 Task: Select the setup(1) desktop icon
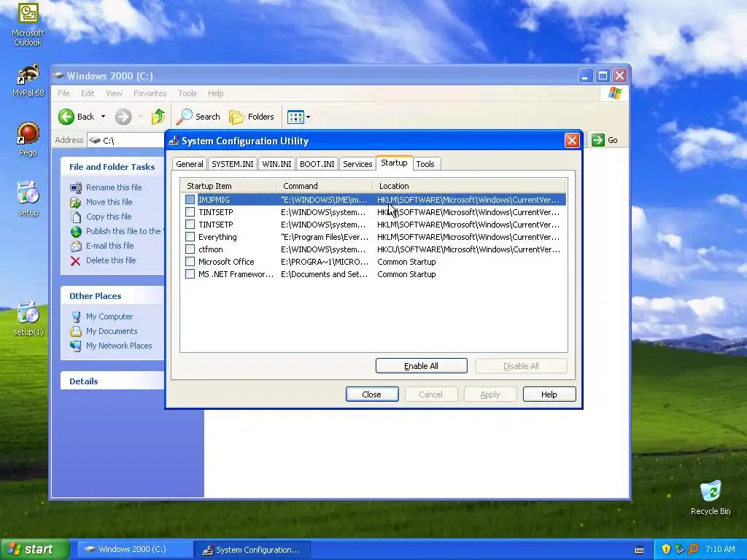[x=28, y=319]
